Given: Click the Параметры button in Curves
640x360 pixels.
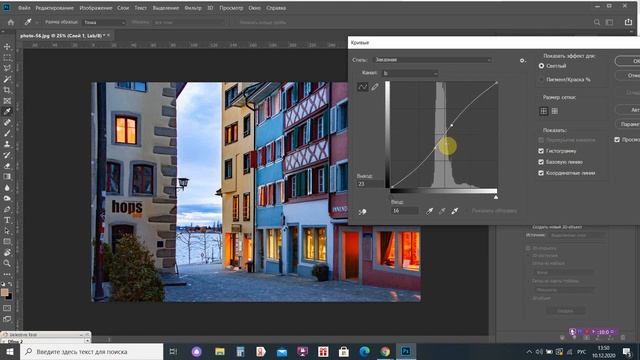Looking at the screenshot, I should [628, 124].
